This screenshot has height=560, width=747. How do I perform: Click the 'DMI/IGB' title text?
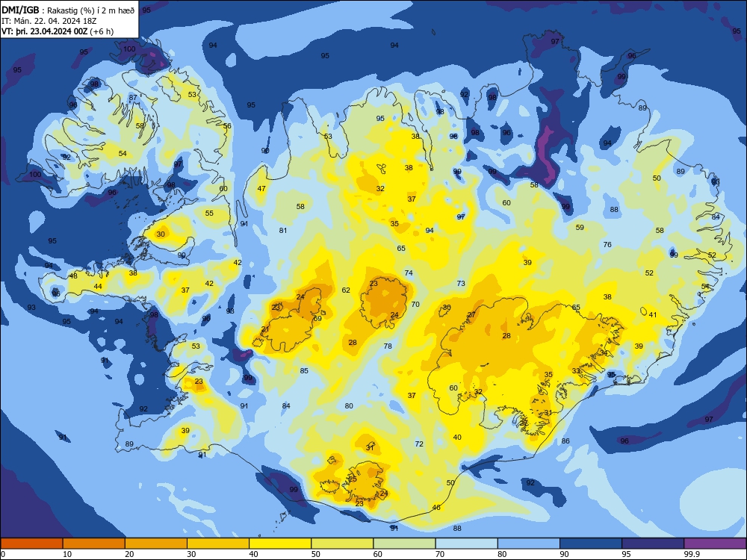(x=20, y=10)
